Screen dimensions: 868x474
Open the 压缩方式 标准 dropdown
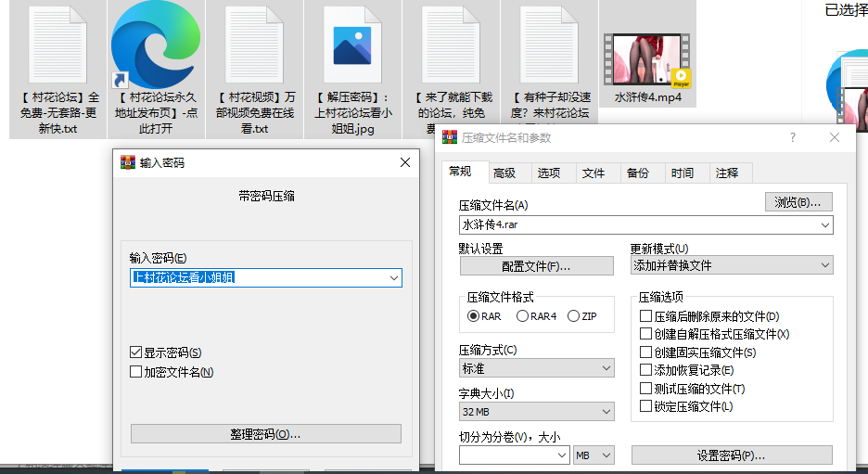(x=536, y=368)
